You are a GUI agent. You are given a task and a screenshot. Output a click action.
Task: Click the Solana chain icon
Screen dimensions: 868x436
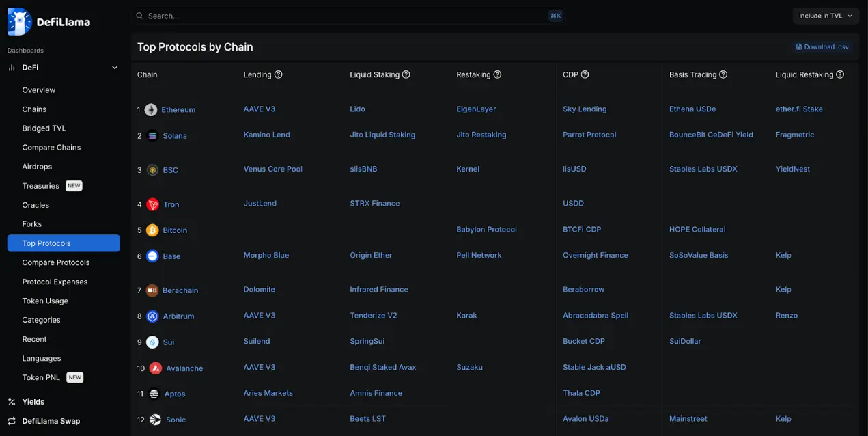(152, 136)
